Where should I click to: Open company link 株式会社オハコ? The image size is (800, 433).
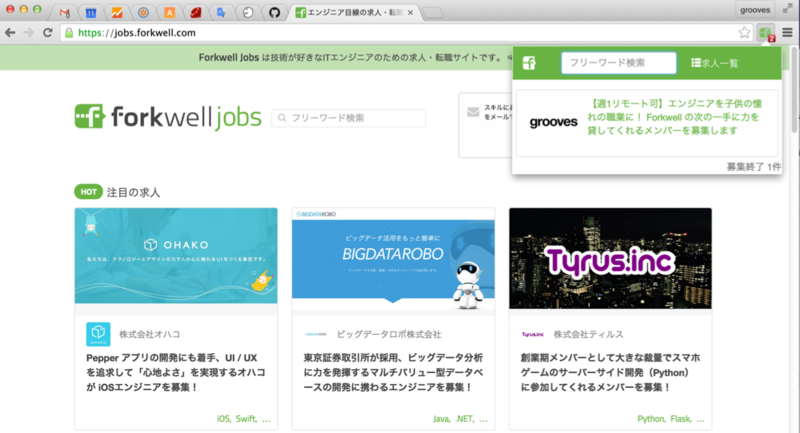coord(149,334)
